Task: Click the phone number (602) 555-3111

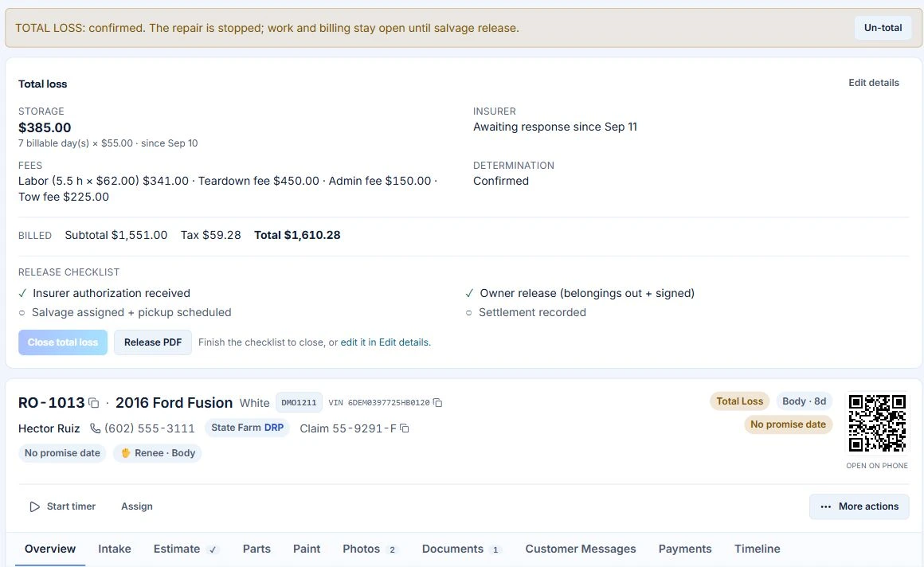Action: [149, 428]
